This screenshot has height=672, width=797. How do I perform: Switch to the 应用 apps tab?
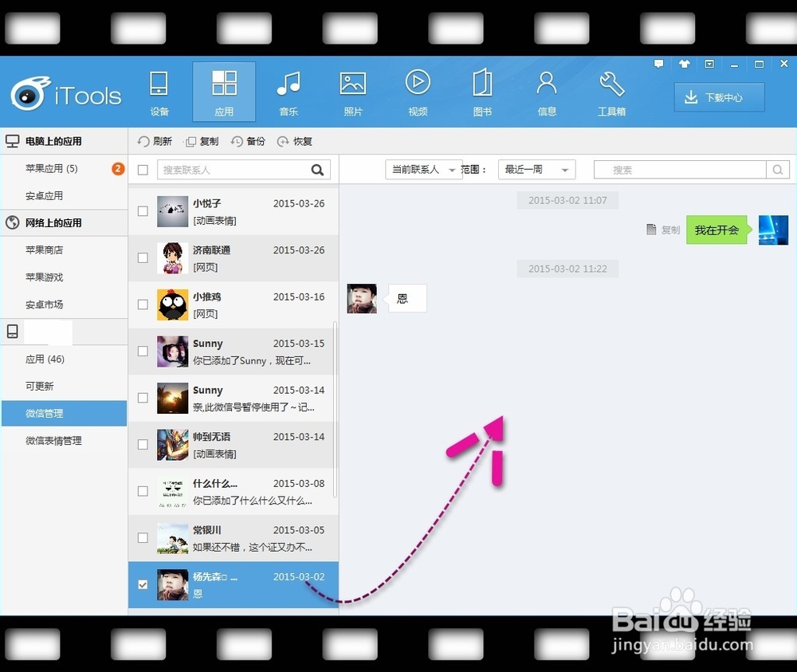tap(224, 92)
